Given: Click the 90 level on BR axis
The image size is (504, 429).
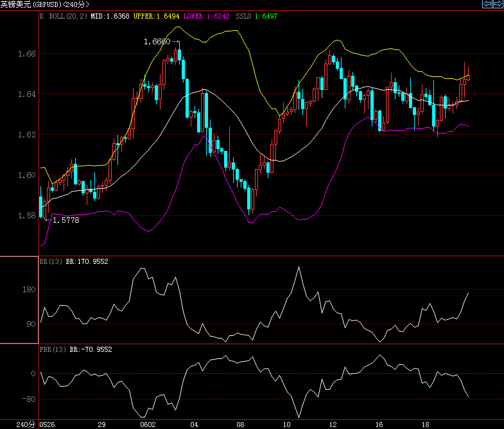Looking at the screenshot, I should [x=31, y=324].
